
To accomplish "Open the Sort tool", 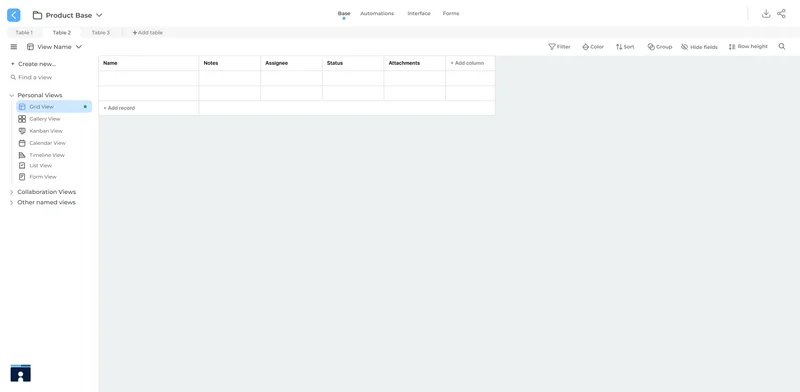I will (625, 46).
